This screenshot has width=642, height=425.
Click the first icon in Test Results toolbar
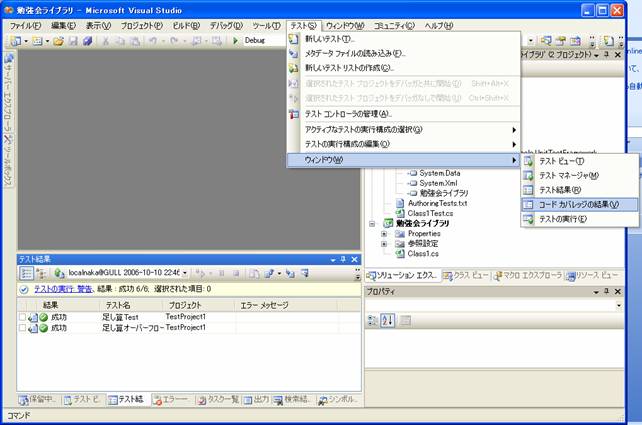pos(27,272)
